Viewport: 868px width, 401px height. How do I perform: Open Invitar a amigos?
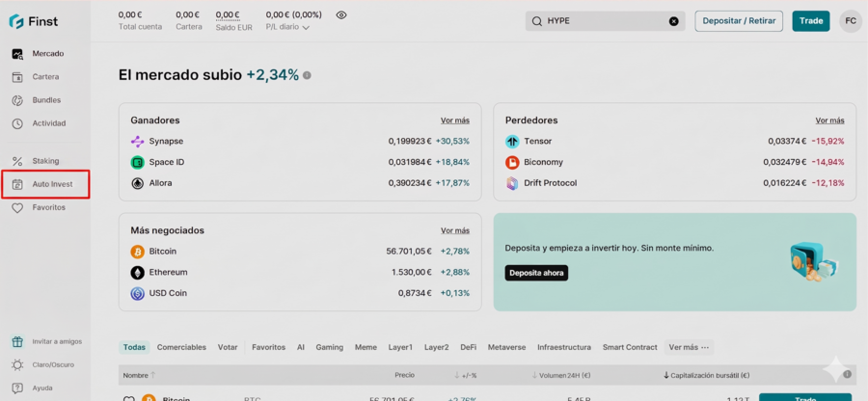(x=45, y=341)
